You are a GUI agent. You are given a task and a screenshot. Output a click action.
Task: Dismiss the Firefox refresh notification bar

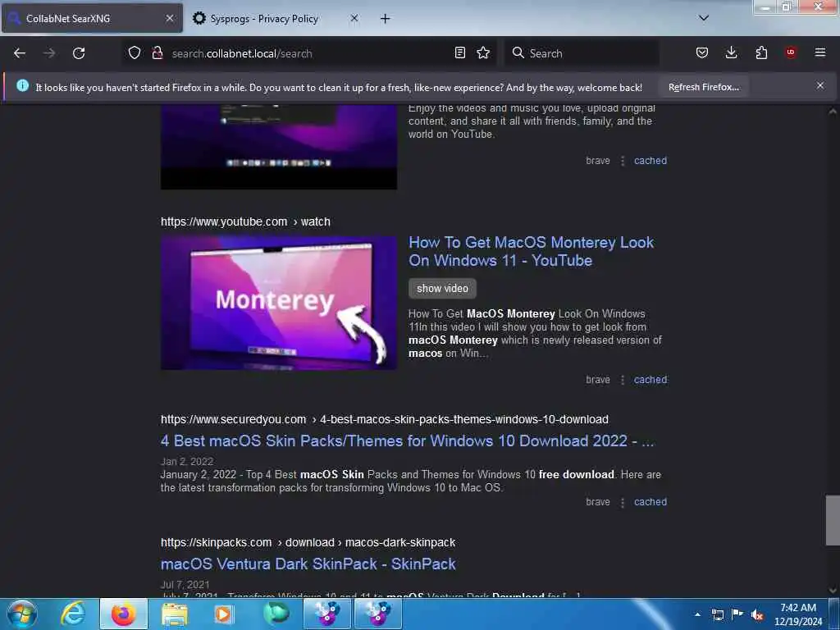click(x=819, y=85)
